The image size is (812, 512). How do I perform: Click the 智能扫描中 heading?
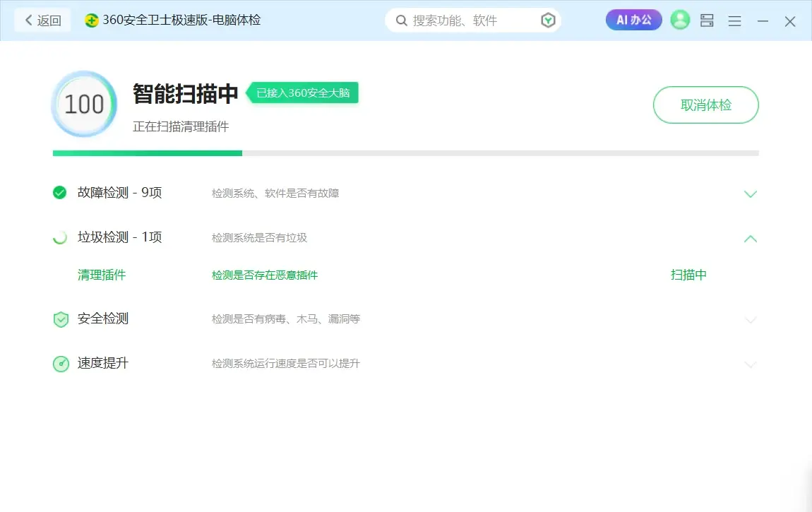[186, 94]
